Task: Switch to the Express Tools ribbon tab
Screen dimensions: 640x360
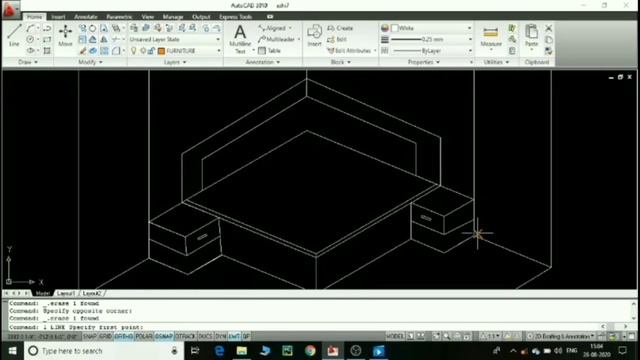Action: (236, 17)
